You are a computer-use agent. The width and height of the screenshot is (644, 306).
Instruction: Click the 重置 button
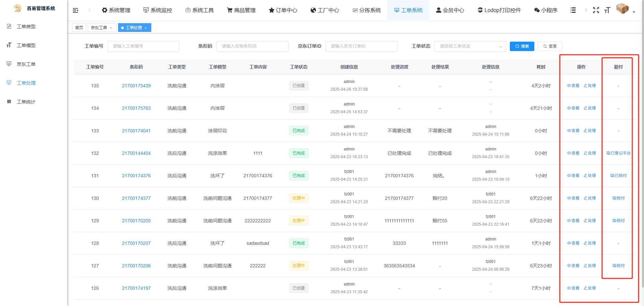point(550,46)
